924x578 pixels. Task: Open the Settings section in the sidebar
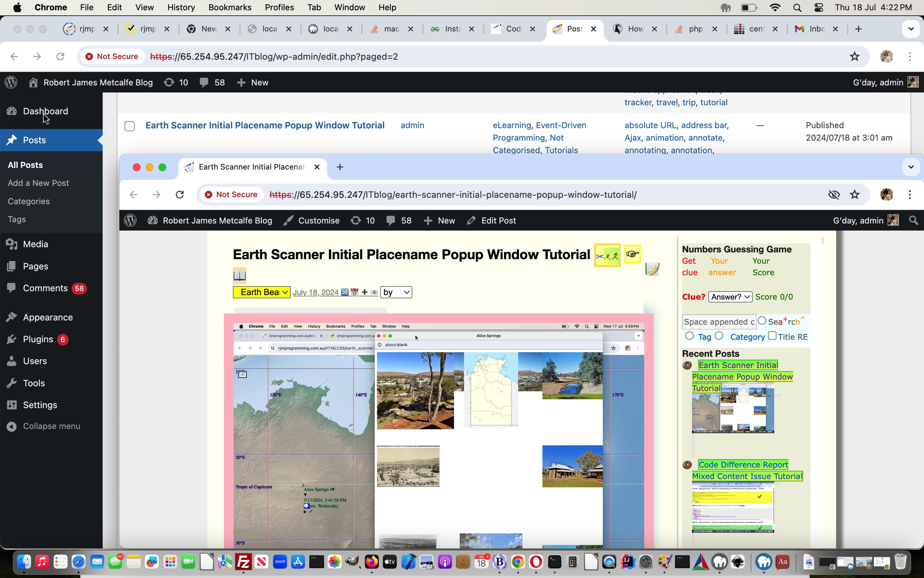click(x=40, y=405)
